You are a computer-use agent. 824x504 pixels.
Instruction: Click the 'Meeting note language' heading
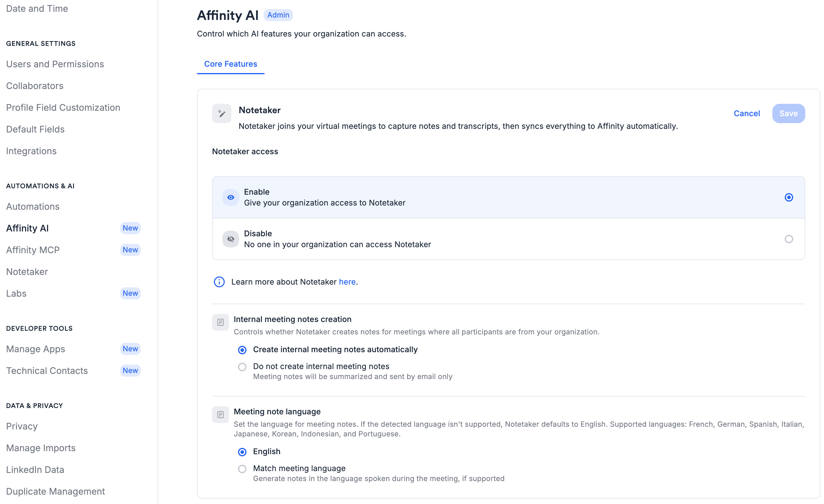click(277, 411)
